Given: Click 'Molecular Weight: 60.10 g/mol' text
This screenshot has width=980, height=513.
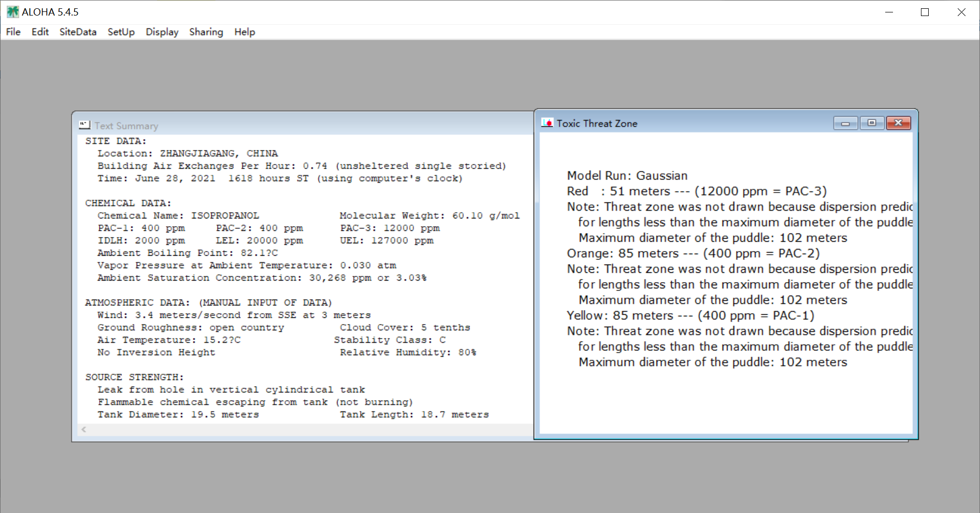Looking at the screenshot, I should (x=429, y=215).
